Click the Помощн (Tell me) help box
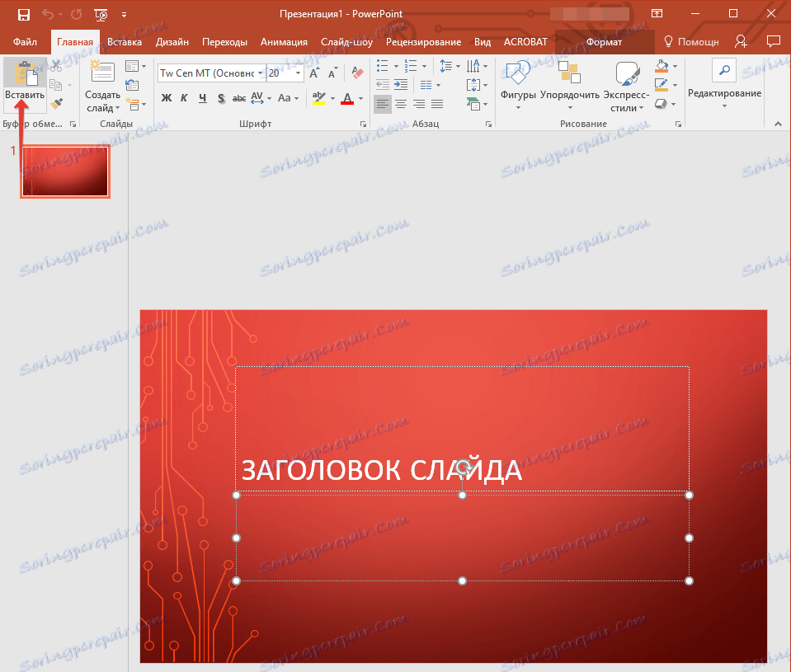791x672 pixels. [691, 42]
